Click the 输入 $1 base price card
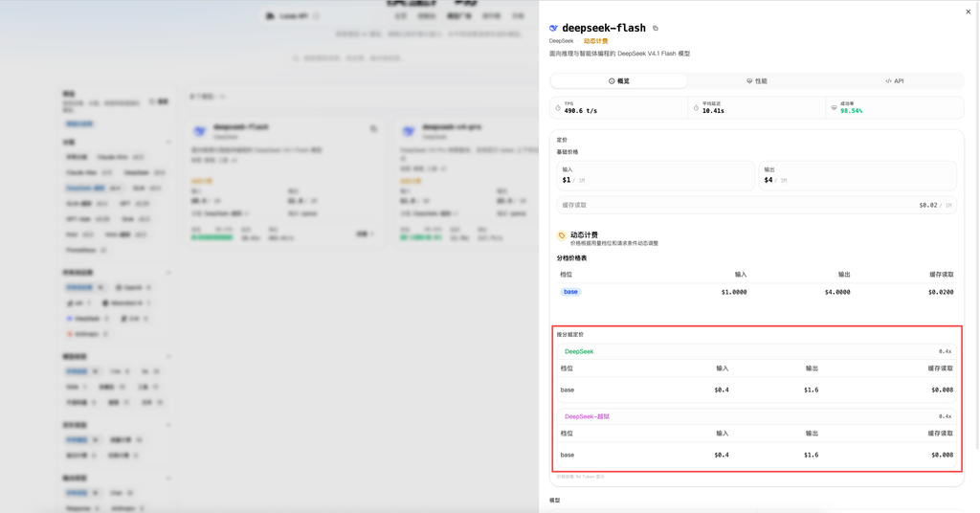 click(x=656, y=175)
